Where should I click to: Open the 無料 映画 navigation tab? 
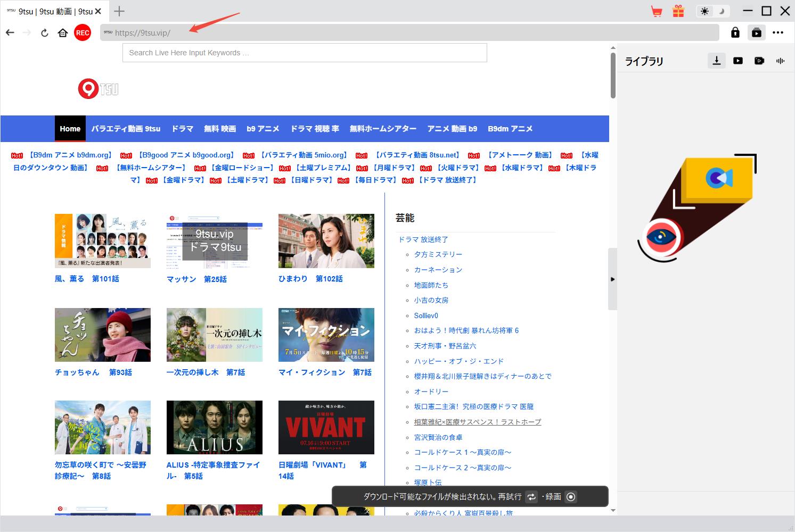[220, 129]
